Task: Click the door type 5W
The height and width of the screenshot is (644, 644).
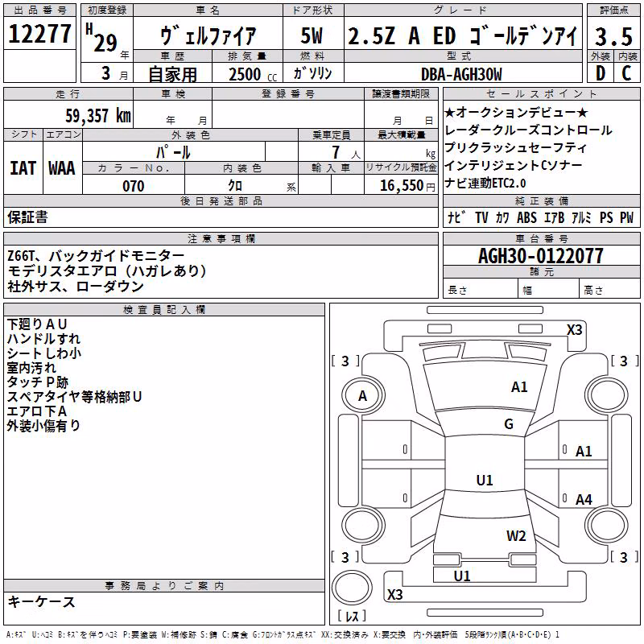Action: (312, 35)
